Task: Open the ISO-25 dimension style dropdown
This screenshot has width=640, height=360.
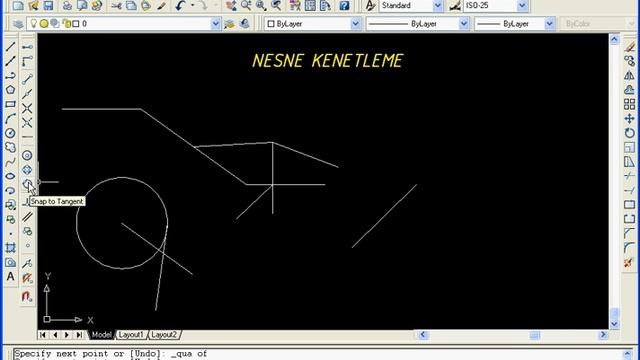Action: tap(522, 6)
